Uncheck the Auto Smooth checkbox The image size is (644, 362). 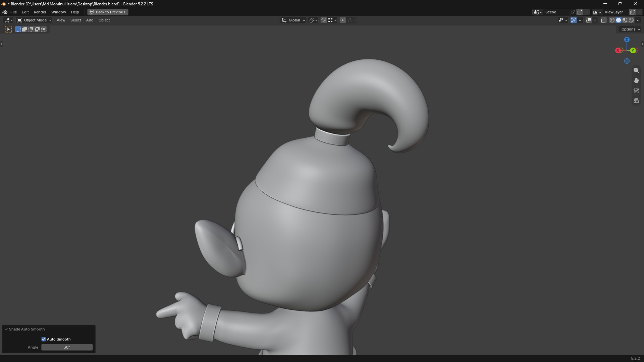point(44,339)
